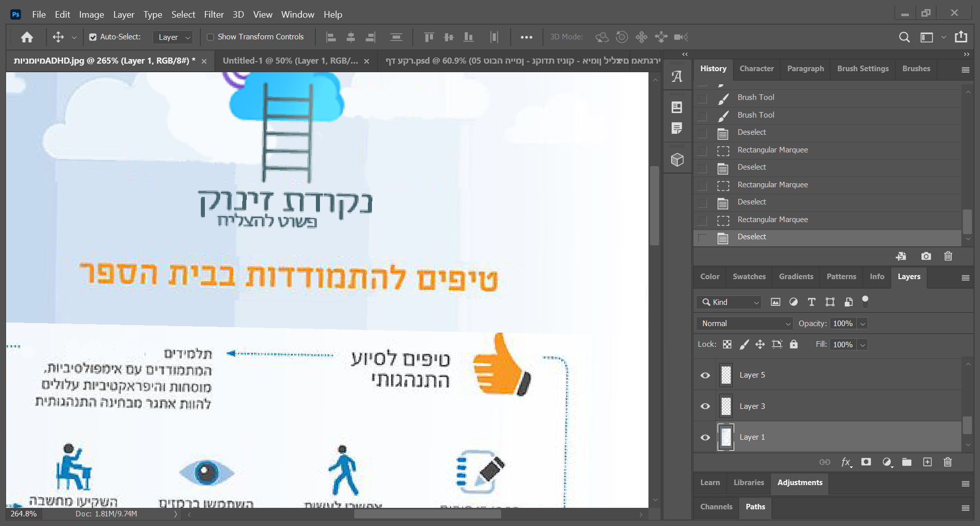Open the Filter menu
This screenshot has width=980, height=526.
[x=214, y=15]
